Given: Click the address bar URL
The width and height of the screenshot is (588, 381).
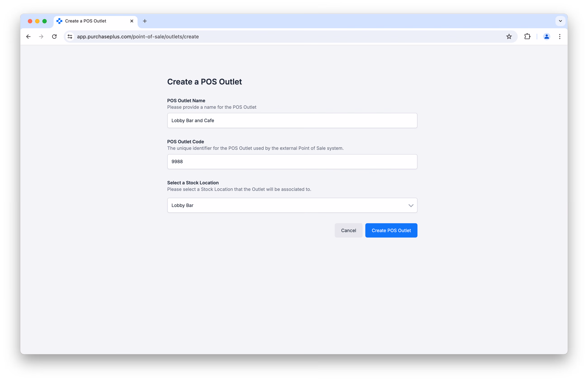Looking at the screenshot, I should coord(138,37).
